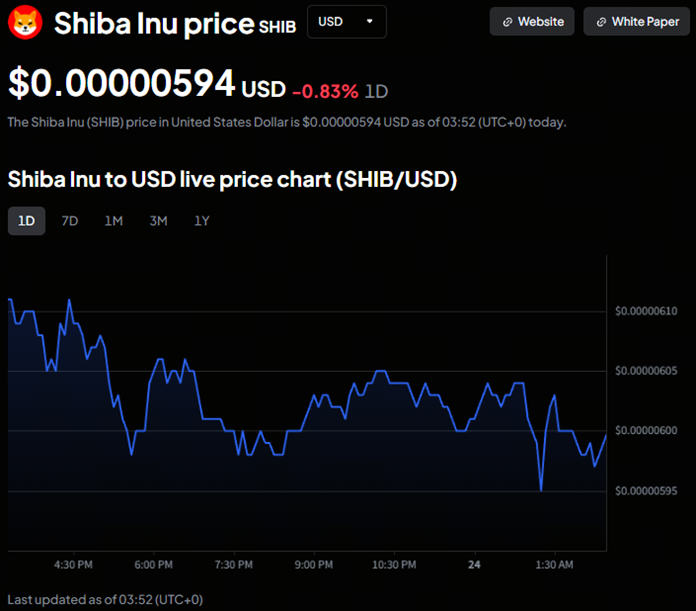Choose the 3M time range

coord(158,221)
